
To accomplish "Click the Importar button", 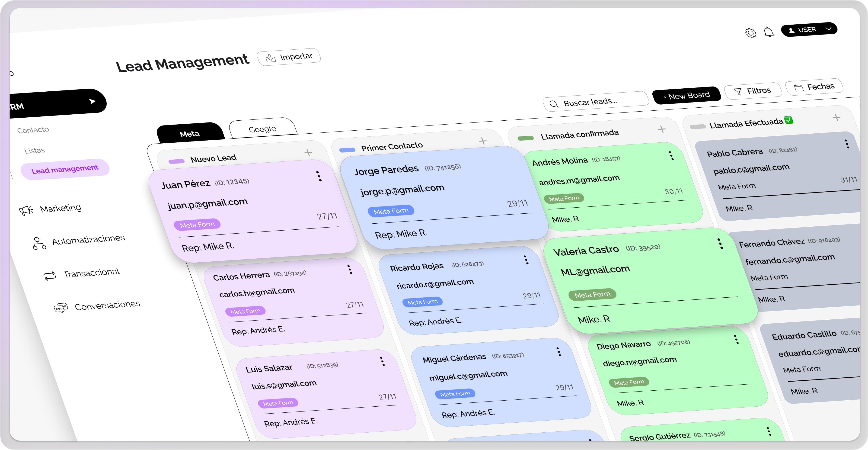I will [x=289, y=57].
